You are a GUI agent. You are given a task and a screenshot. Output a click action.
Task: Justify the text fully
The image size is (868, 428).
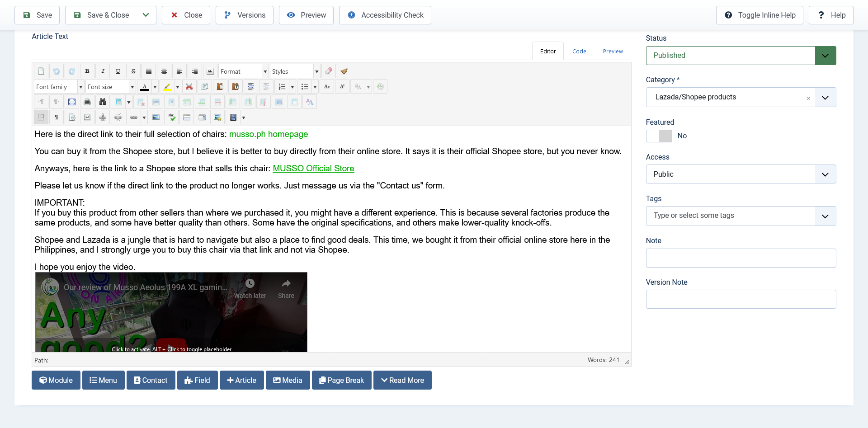(x=149, y=71)
